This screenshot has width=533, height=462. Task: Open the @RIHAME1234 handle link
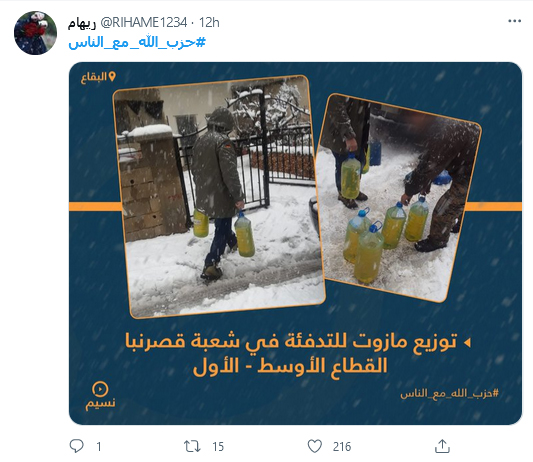[143, 23]
